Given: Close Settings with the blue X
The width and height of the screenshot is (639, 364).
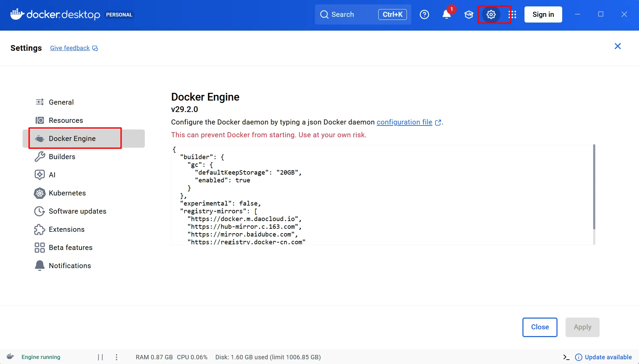Looking at the screenshot, I should tap(617, 46).
